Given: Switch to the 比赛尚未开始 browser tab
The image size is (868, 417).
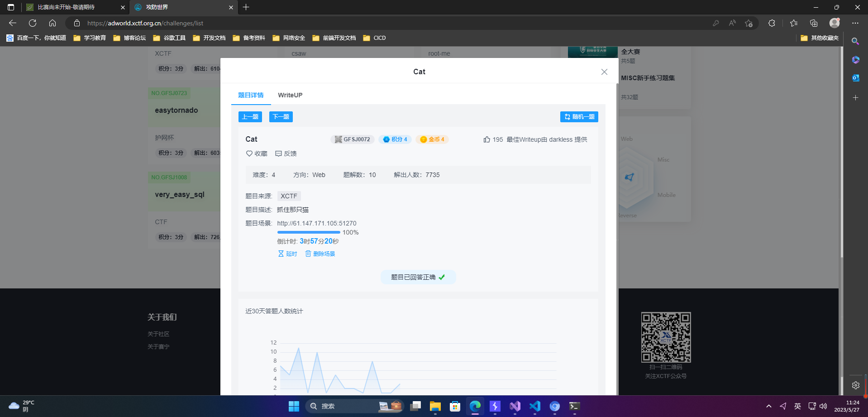Looking at the screenshot, I should pyautogui.click(x=76, y=7).
